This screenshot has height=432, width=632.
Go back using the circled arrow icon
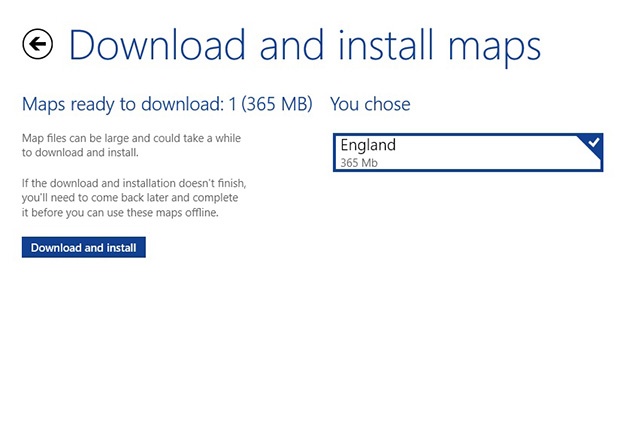point(37,44)
